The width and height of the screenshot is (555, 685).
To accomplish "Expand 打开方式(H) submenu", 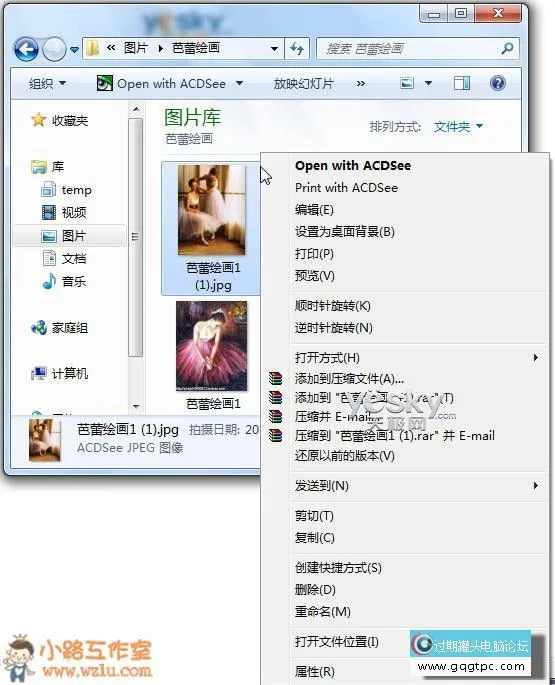I will pos(405,358).
